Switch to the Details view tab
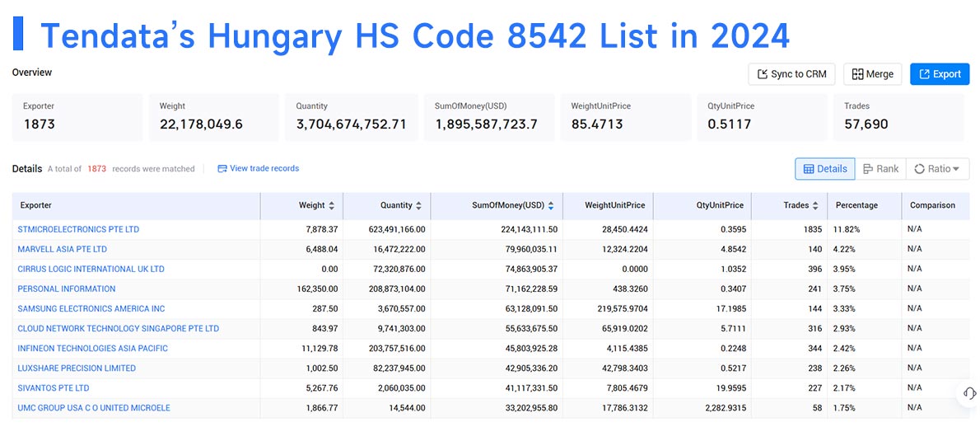Image resolution: width=980 pixels, height=427 pixels. click(x=825, y=169)
